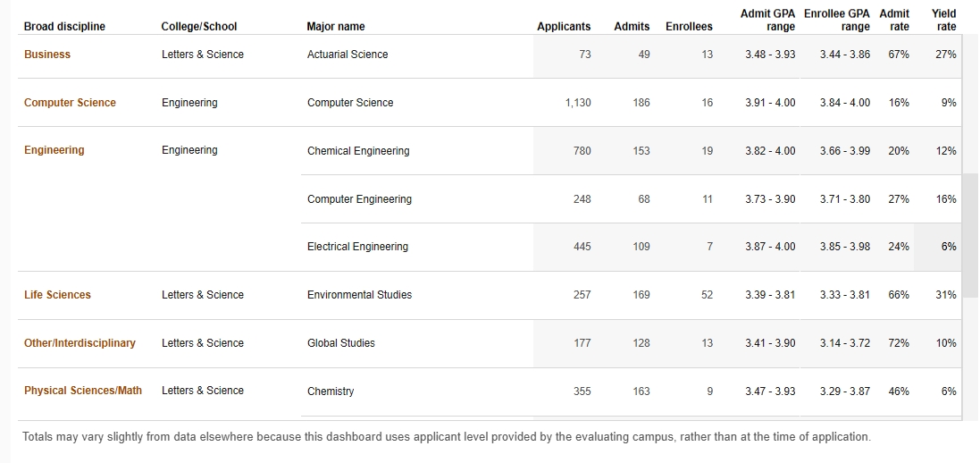
Task: Sort by the Yield rate column header
Action: click(x=944, y=21)
